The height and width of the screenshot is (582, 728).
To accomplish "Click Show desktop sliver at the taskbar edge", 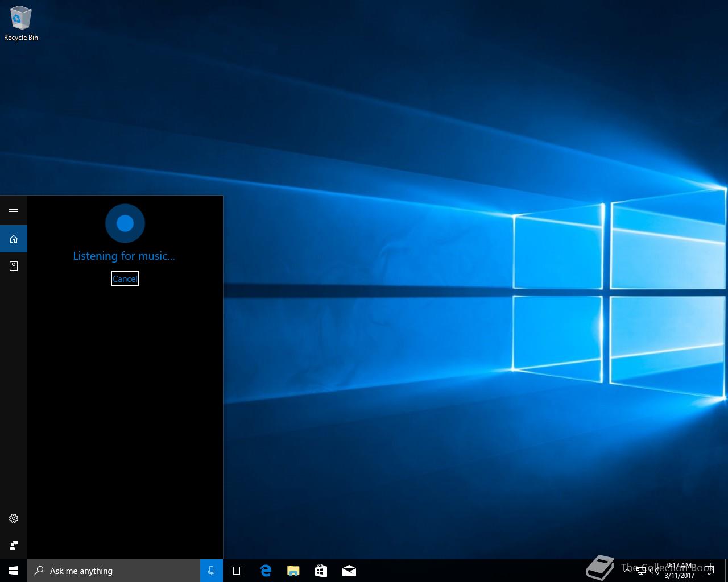I will coord(726,571).
